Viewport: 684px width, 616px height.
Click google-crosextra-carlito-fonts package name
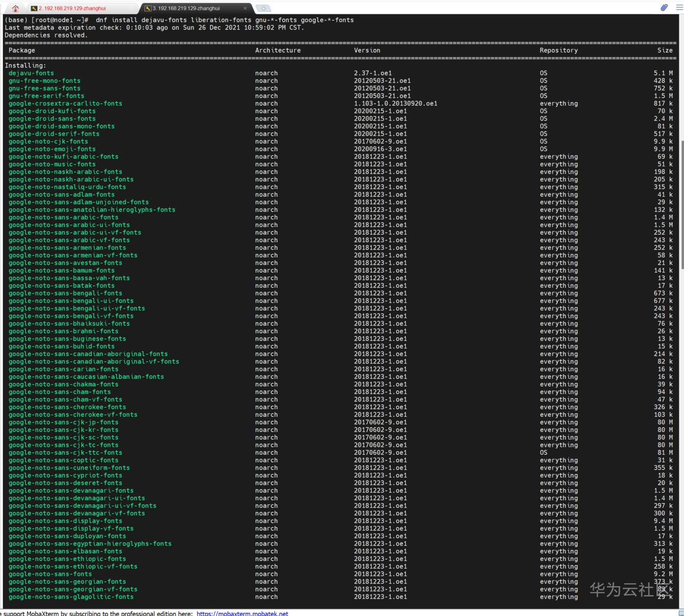[x=65, y=103]
